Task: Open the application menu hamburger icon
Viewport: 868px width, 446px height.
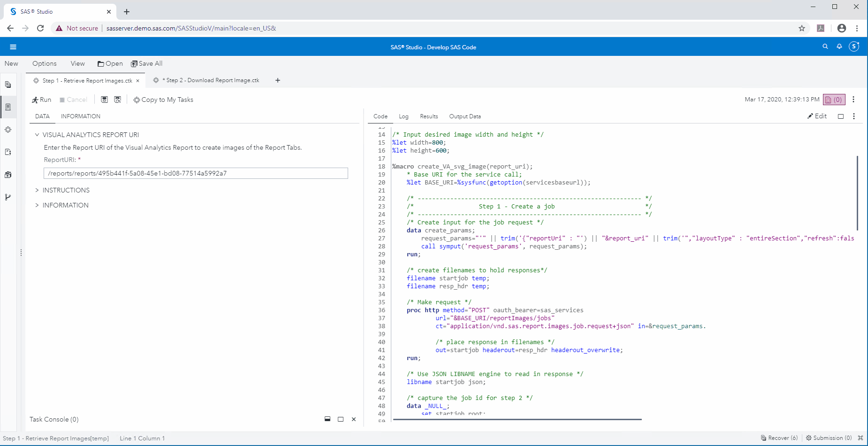Action: [13, 46]
